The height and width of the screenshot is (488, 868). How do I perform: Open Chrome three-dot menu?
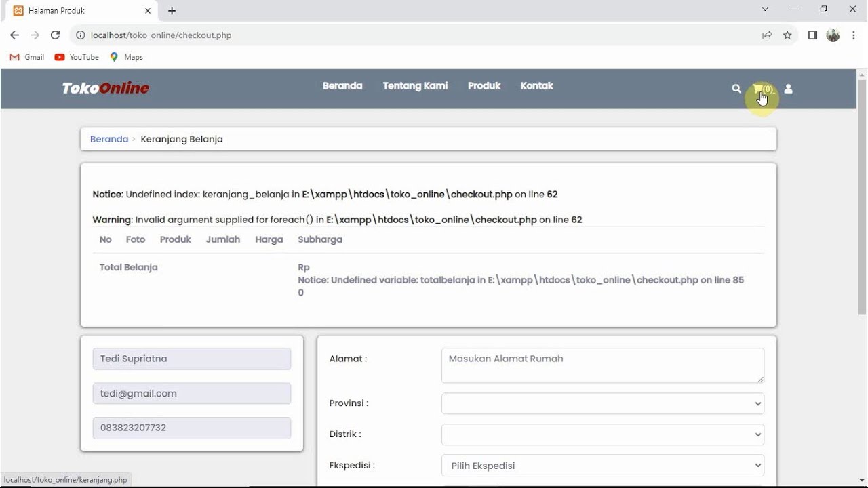pos(854,35)
